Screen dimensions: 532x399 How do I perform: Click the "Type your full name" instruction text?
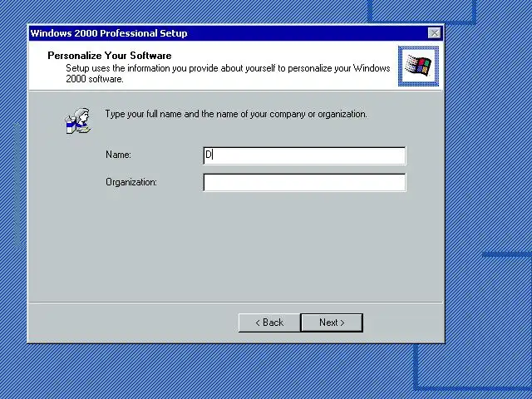point(236,114)
